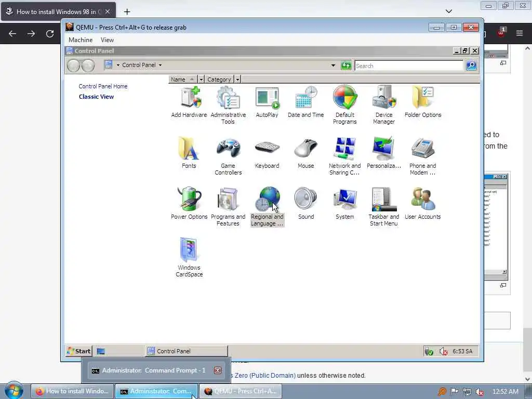Image resolution: width=532 pixels, height=399 pixels.
Task: Open the Name column dropdown arrow
Action: coord(201,79)
